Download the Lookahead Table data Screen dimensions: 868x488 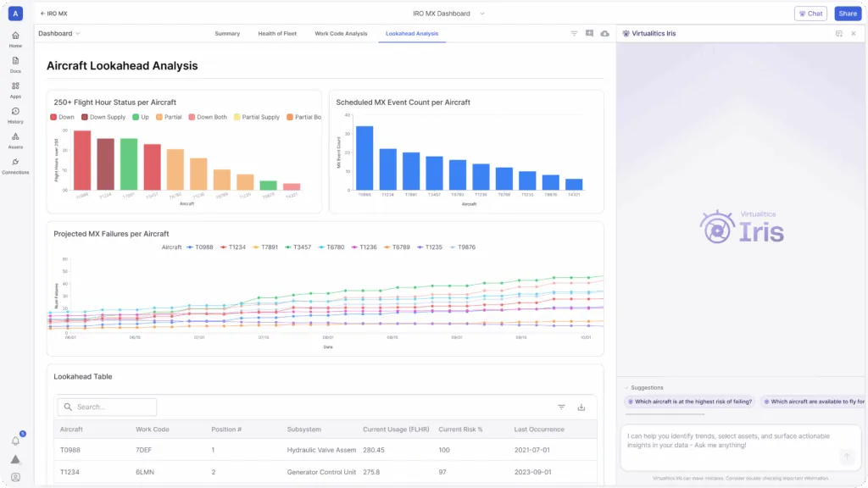pyautogui.click(x=581, y=407)
